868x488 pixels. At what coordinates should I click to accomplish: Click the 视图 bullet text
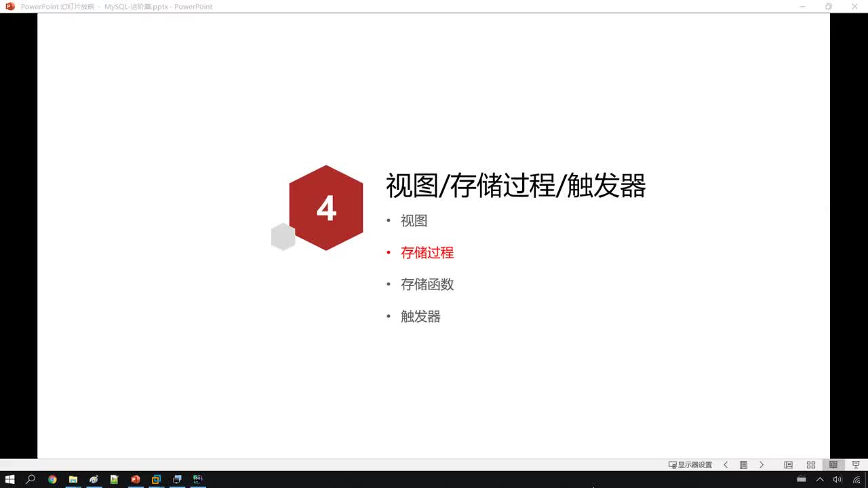(x=414, y=221)
